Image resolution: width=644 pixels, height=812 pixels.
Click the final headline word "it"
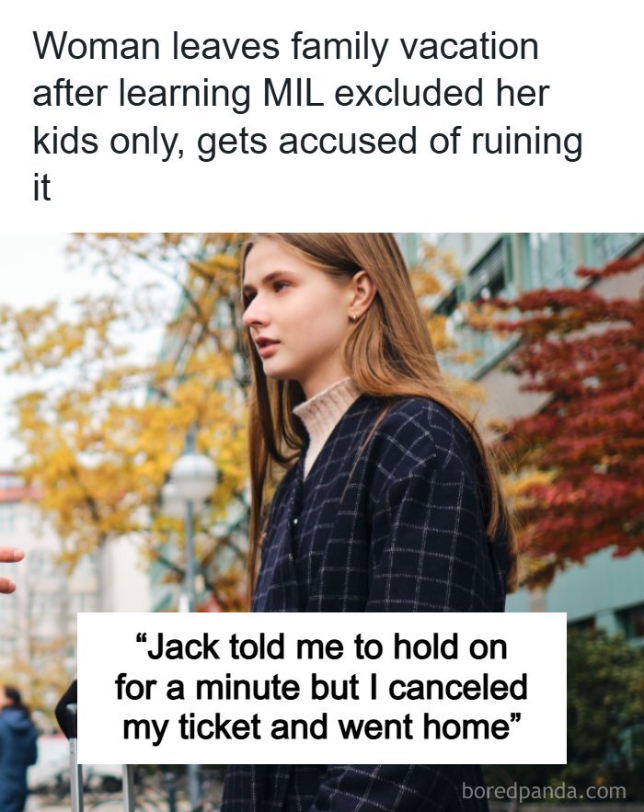point(41,188)
